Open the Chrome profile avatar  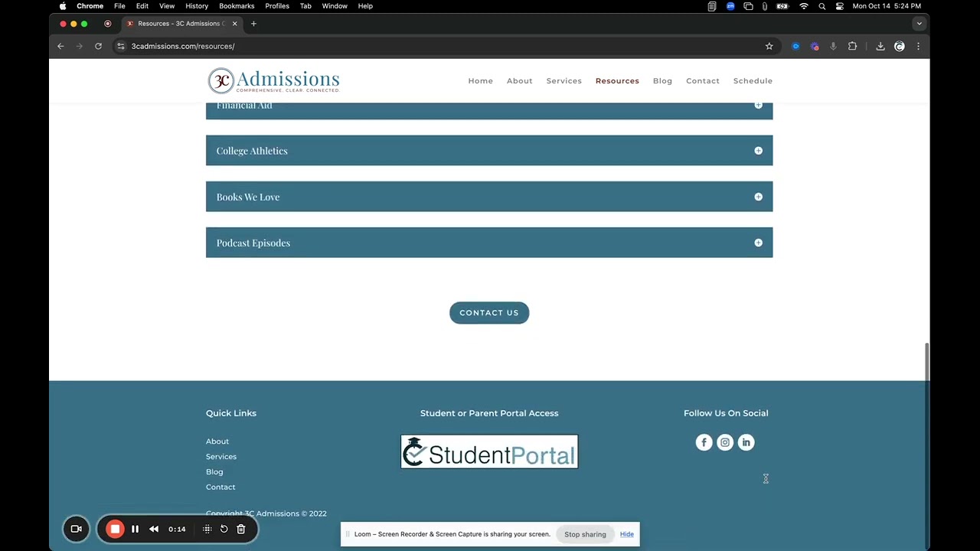(x=900, y=46)
